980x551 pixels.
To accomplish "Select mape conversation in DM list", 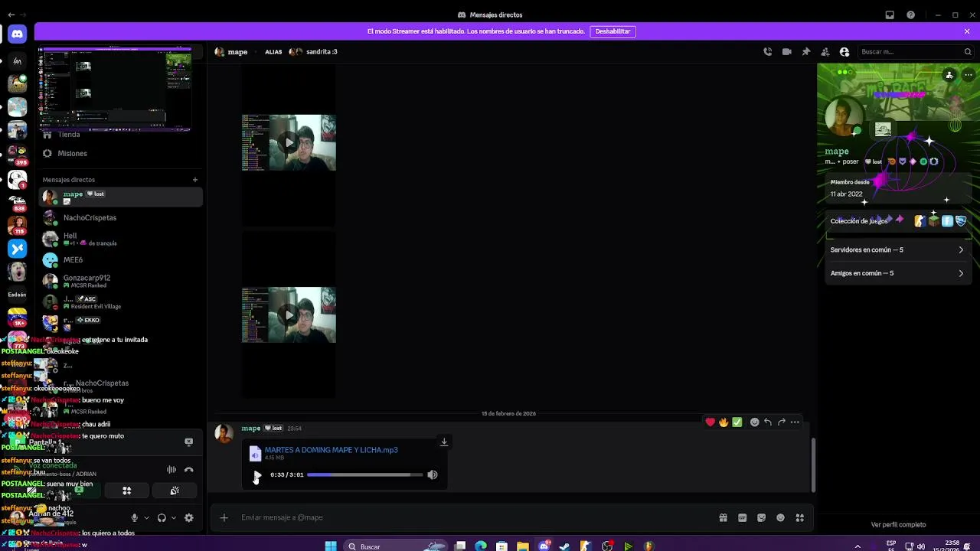I will point(120,197).
